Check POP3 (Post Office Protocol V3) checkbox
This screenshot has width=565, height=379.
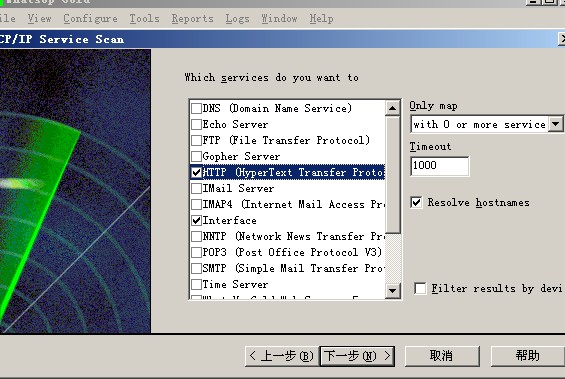196,252
